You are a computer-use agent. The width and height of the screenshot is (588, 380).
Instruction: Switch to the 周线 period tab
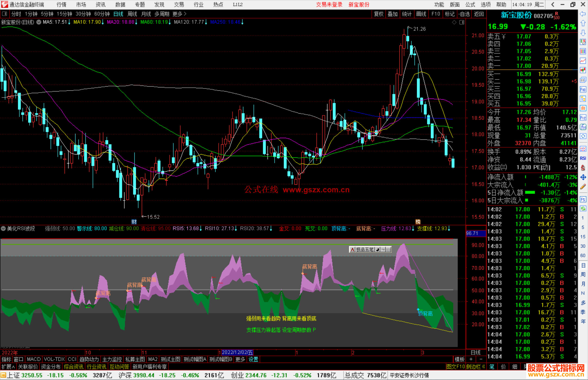(132, 14)
